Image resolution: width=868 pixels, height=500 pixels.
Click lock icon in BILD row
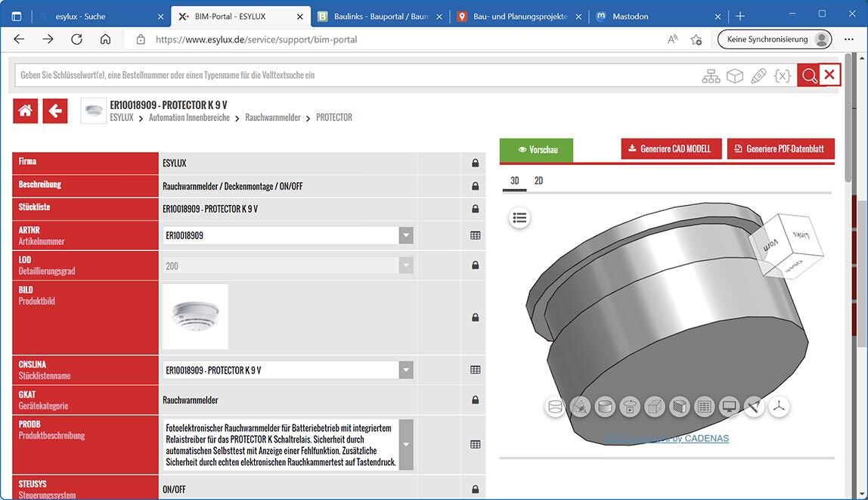coord(475,317)
